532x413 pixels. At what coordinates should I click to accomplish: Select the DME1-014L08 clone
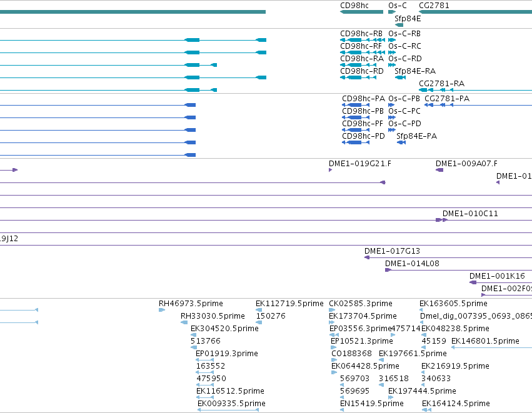click(458, 271)
